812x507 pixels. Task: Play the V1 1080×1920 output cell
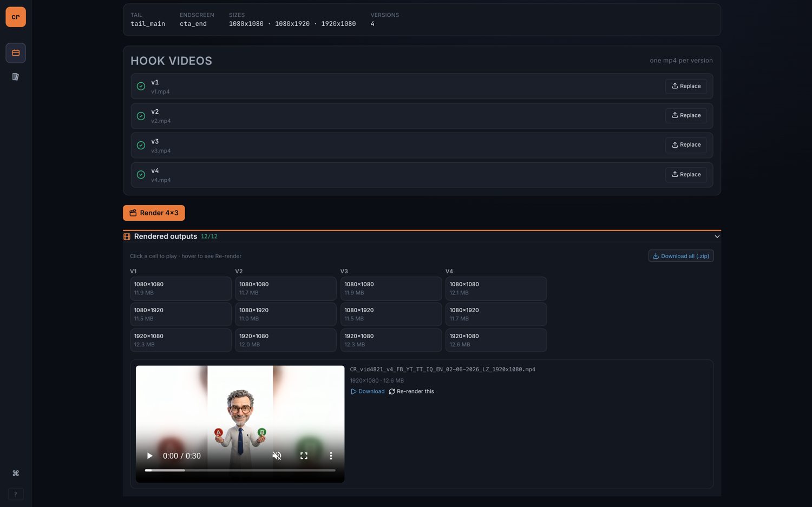[181, 314]
